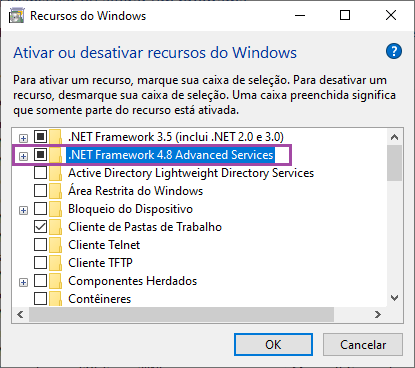The height and width of the screenshot is (368, 415).
Task: Click folder icon next to Contêineres
Action: pos(56,299)
